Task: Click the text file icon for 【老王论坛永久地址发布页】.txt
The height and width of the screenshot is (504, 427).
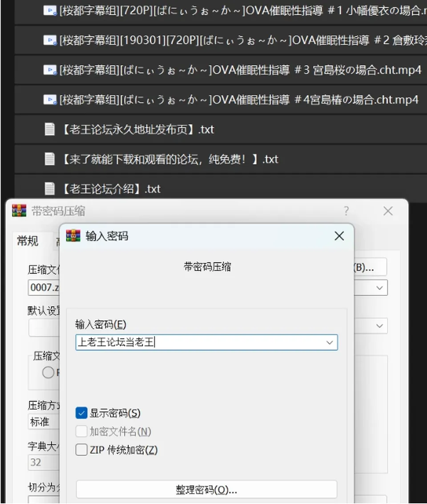Action: (x=49, y=129)
